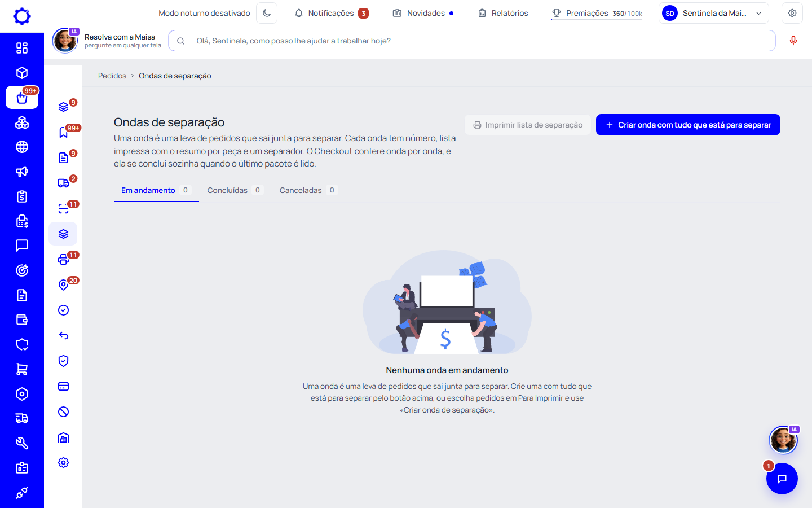This screenshot has width=812, height=508.
Task: Click the ID badge icon in blue sidebar
Action: (x=22, y=468)
